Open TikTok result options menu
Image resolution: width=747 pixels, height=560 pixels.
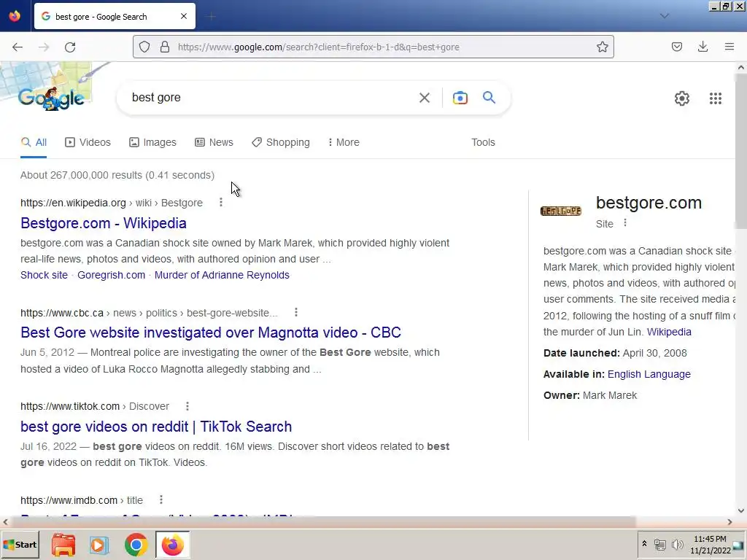click(187, 406)
